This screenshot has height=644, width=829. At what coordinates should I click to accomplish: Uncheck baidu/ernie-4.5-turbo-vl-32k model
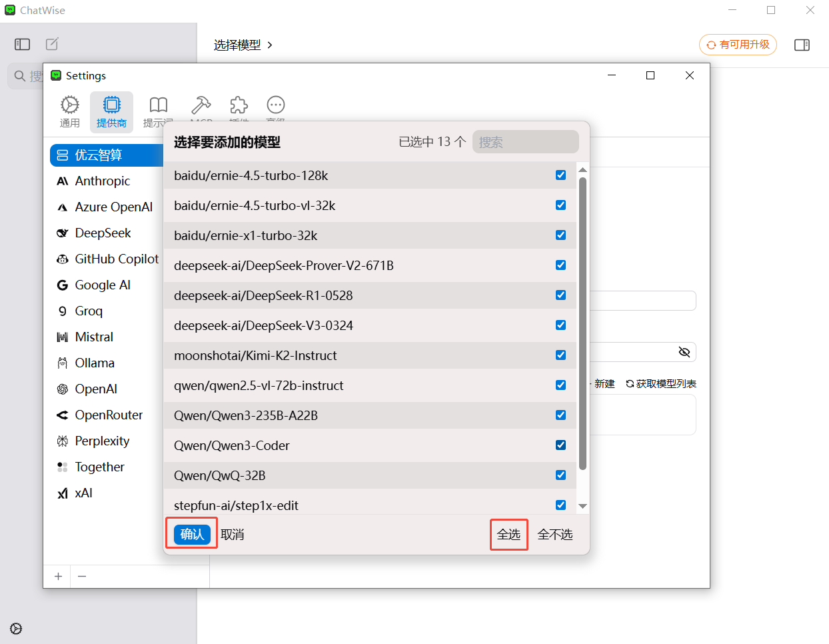[561, 205]
